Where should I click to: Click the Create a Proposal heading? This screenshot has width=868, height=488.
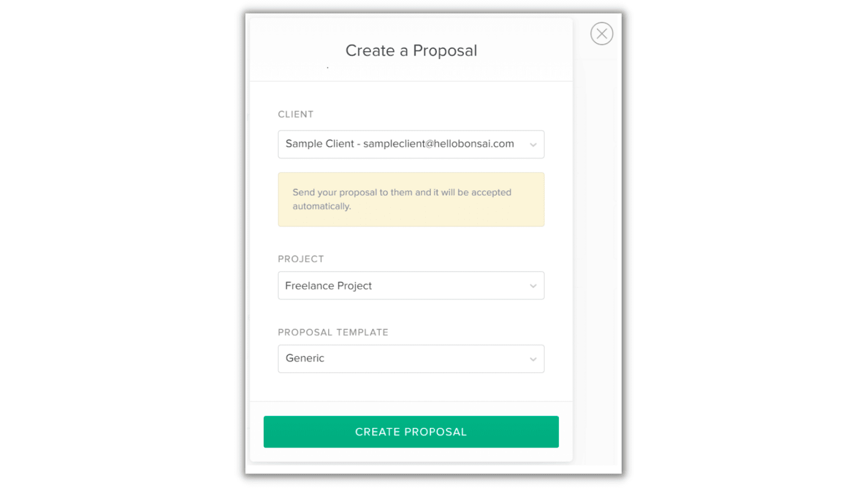(411, 50)
